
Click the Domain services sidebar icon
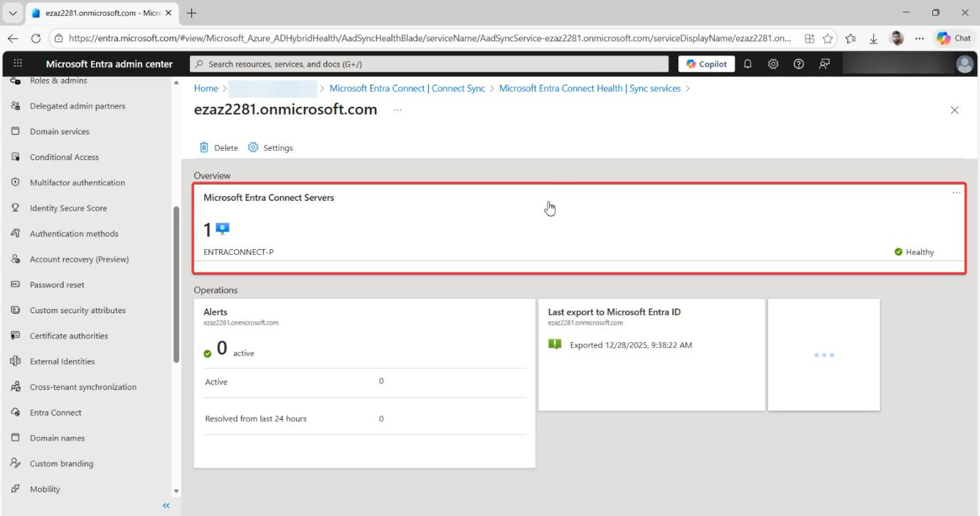[x=15, y=132]
